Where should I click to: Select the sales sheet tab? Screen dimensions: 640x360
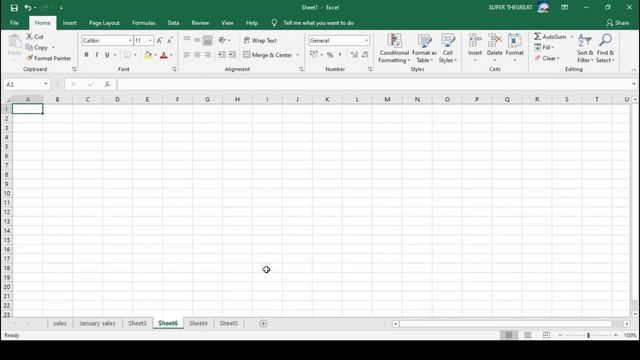(60, 323)
